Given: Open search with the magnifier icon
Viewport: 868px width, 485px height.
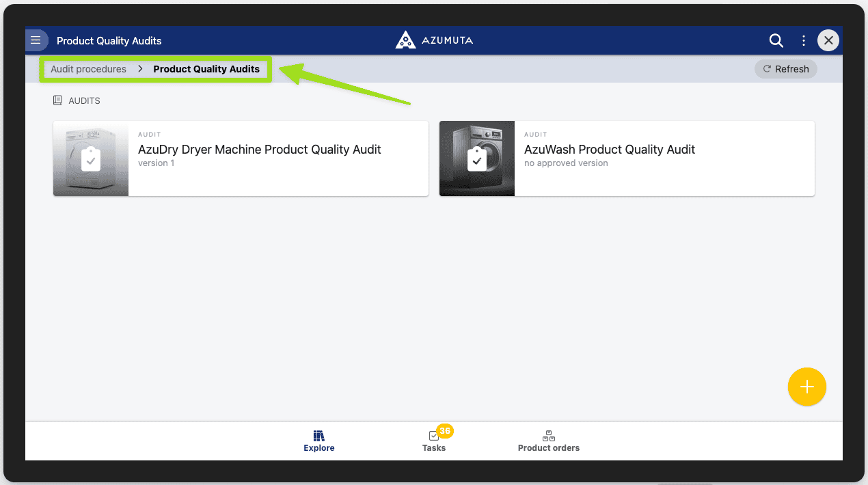Looking at the screenshot, I should [x=776, y=40].
